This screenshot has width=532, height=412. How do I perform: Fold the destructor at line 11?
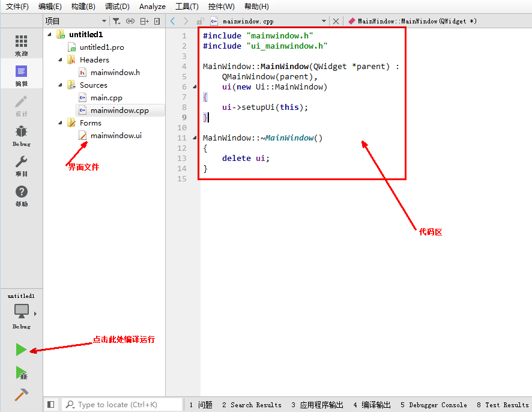195,138
